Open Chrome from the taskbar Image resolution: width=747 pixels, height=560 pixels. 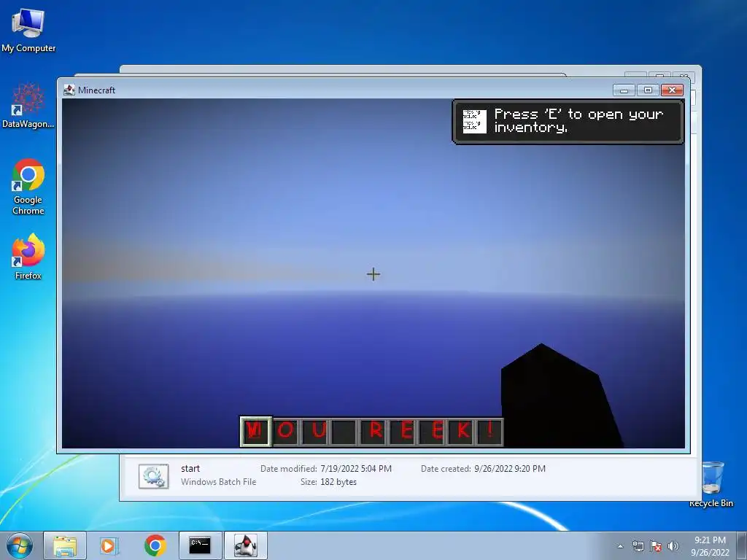tap(155, 545)
